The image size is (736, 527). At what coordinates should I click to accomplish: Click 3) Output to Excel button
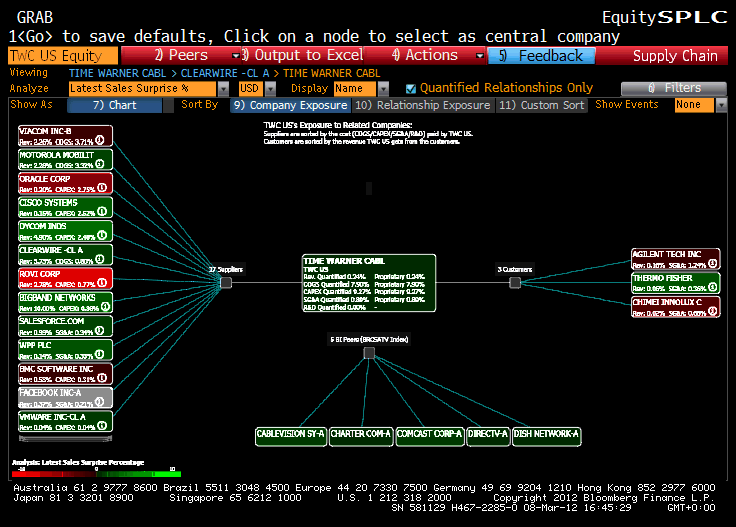[x=303, y=56]
